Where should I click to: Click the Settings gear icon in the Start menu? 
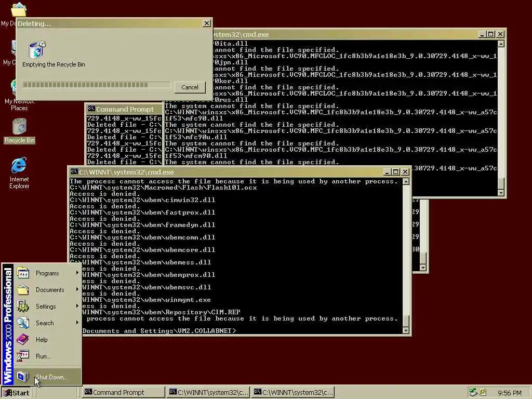tap(23, 306)
